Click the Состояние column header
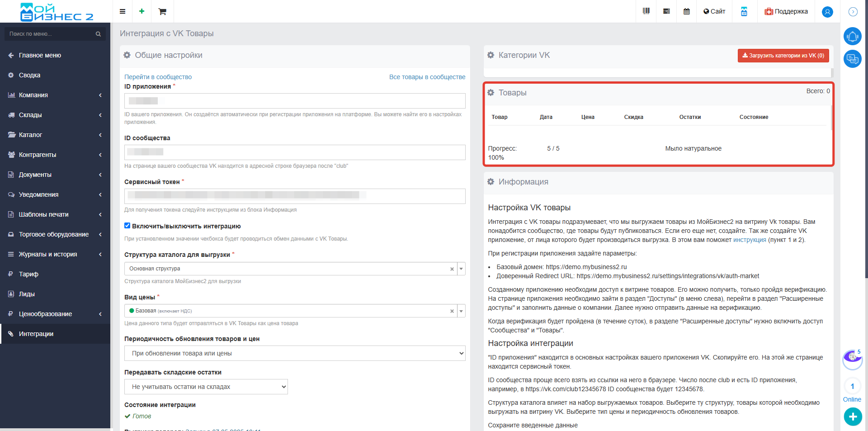The width and height of the screenshot is (868, 431). (754, 117)
